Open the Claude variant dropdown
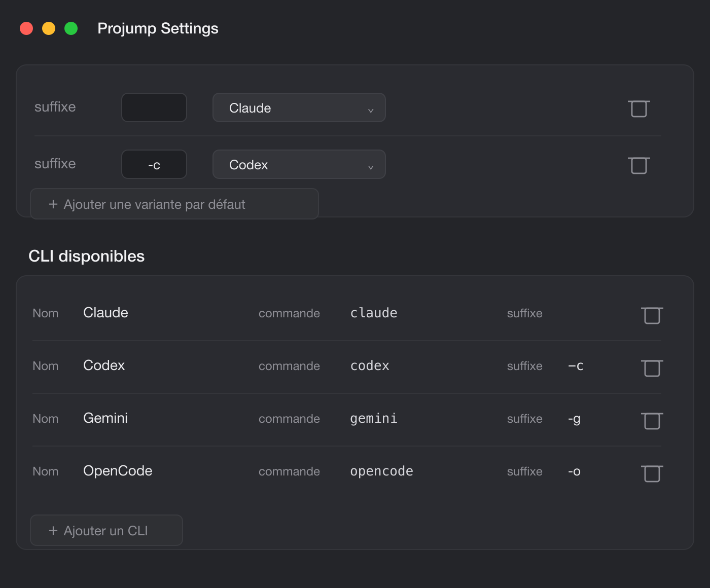This screenshot has height=588, width=710. (299, 107)
